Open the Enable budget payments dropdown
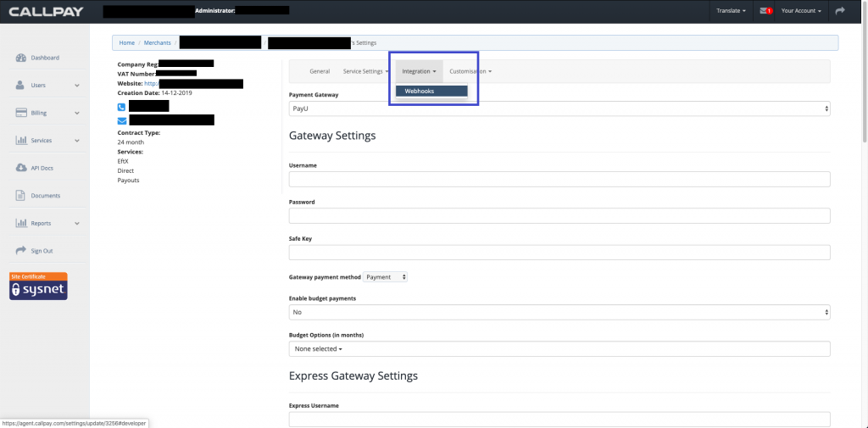Image resolution: width=868 pixels, height=428 pixels. point(559,312)
